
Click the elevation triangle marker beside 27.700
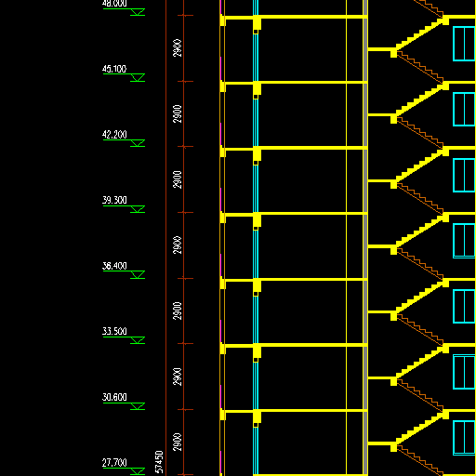[x=138, y=471]
